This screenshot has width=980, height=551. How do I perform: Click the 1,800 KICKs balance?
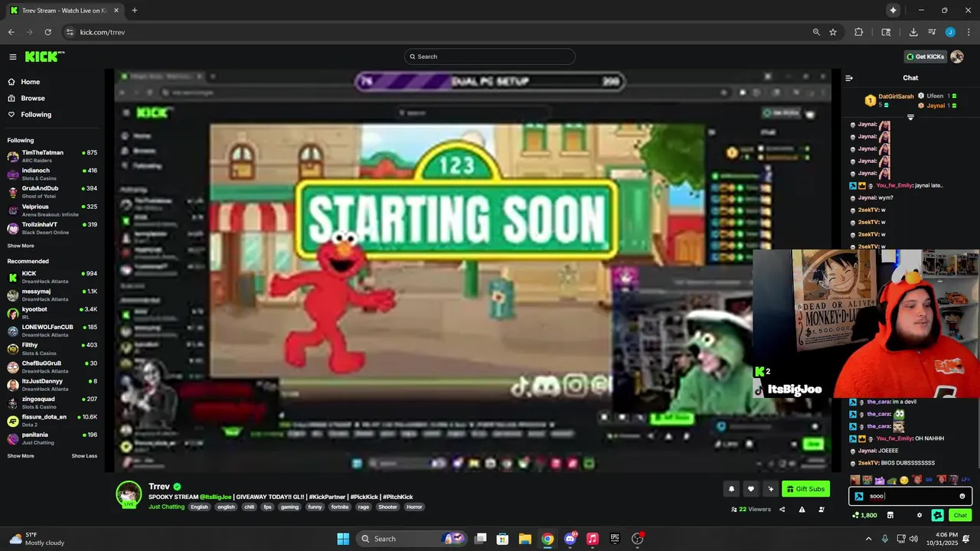(x=864, y=515)
